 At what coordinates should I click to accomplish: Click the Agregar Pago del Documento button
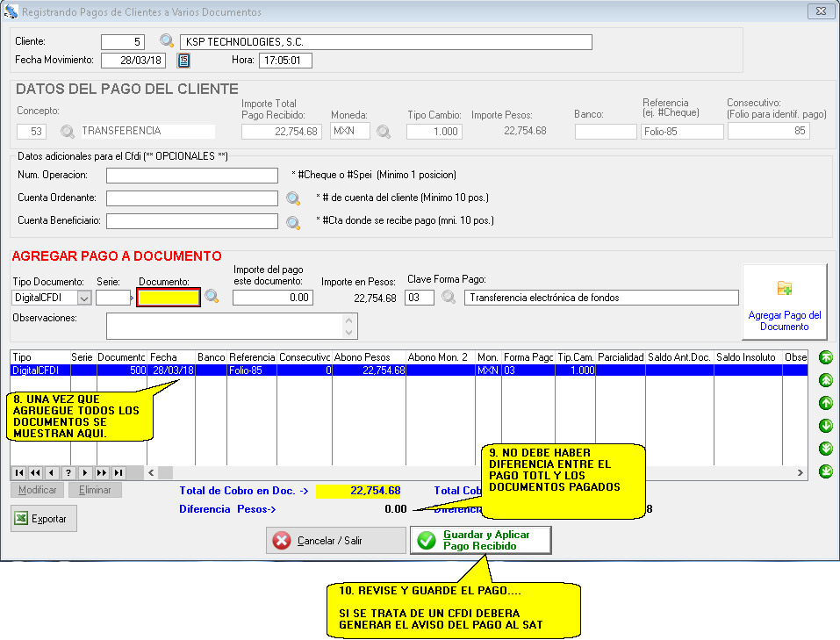[x=784, y=301]
